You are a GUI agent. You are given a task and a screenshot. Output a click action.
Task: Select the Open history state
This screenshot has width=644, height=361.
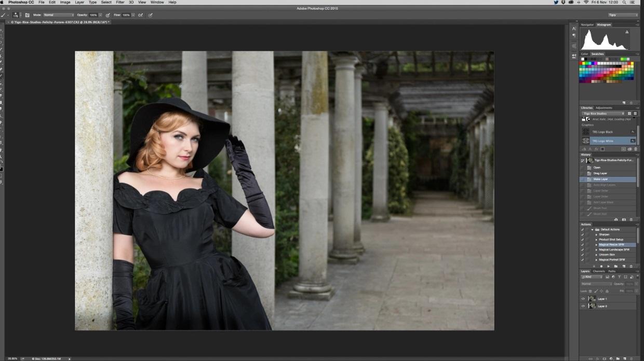608,168
